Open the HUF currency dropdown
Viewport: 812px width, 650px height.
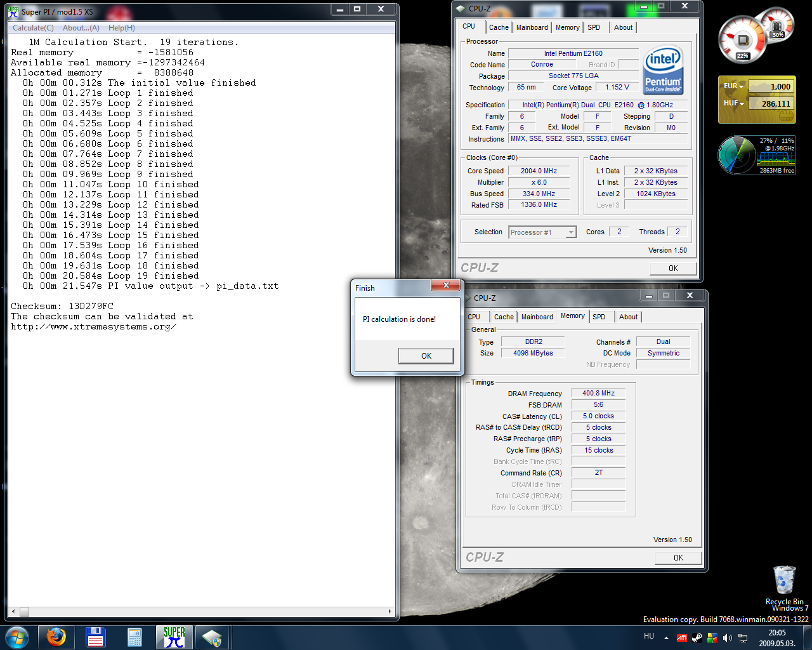[734, 103]
